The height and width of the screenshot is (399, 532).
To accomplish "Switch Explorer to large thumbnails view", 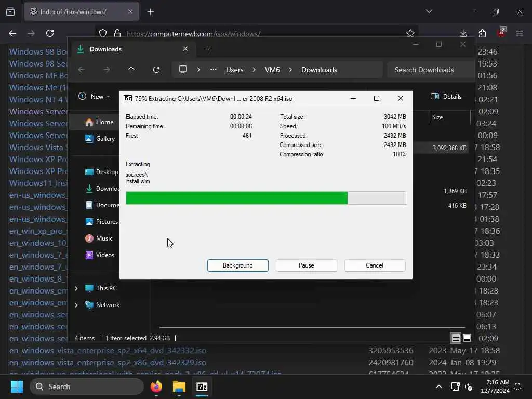I will 467,338.
